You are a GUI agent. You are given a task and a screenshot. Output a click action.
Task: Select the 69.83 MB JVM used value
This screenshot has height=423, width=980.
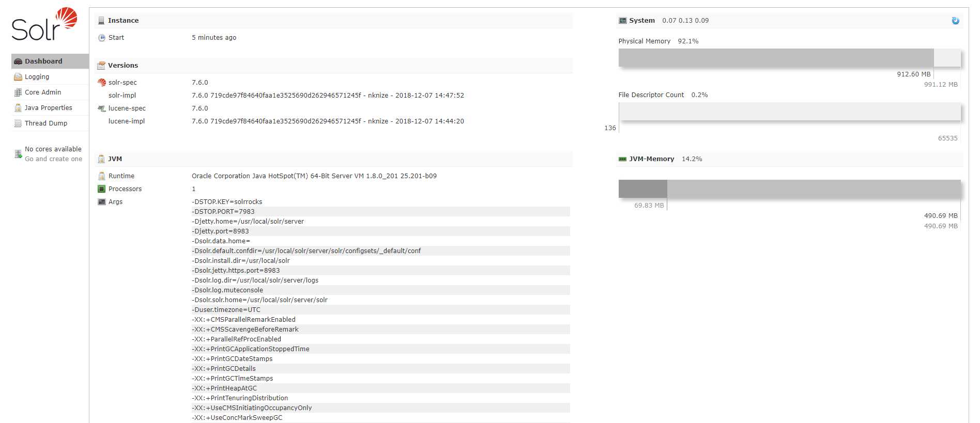coord(649,206)
